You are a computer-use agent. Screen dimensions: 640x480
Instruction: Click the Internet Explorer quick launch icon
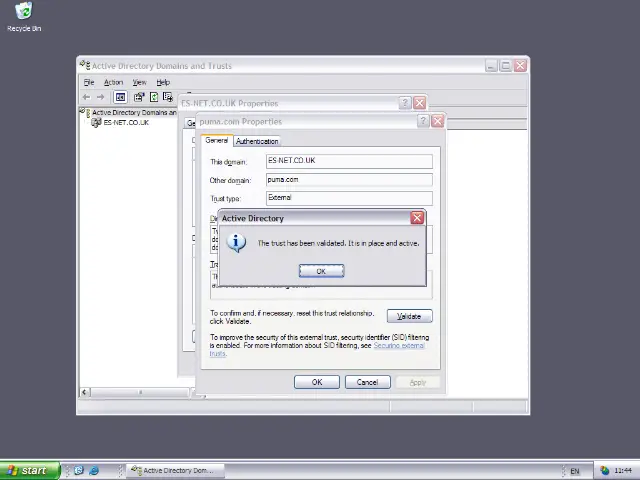coord(94,470)
